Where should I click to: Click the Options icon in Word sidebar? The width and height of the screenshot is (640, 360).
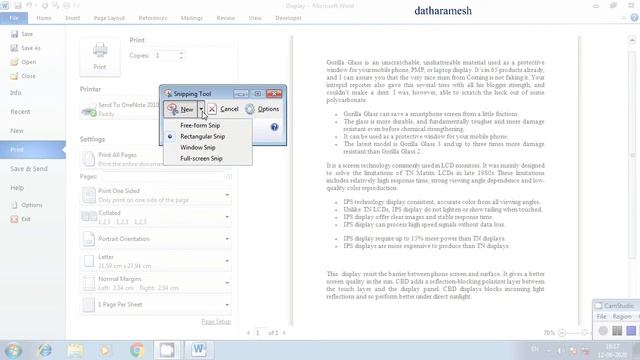pos(15,205)
